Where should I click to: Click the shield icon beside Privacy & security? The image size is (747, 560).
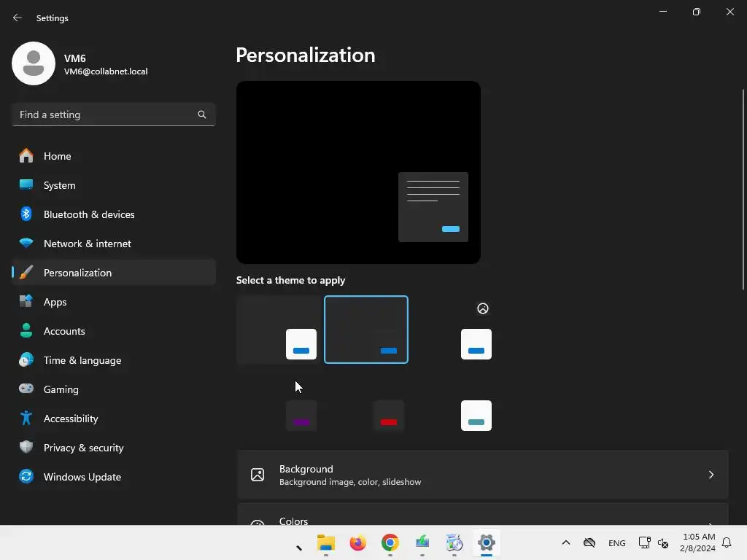point(26,447)
